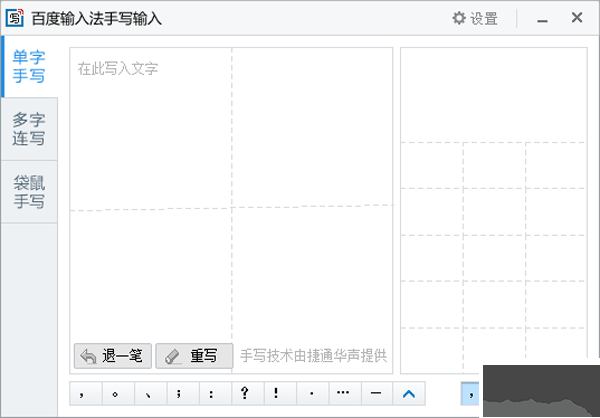
Task: Insert the question mark key
Action: click(x=248, y=394)
